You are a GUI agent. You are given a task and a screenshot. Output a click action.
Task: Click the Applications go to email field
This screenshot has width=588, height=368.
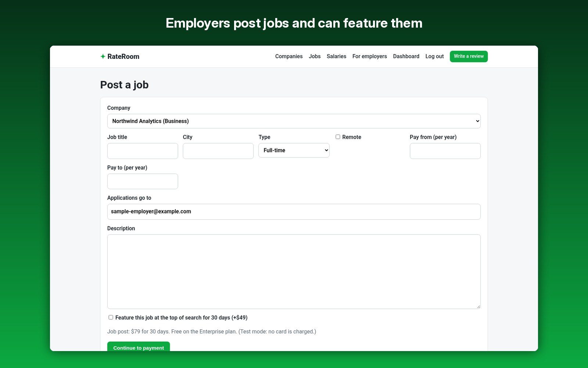294,212
